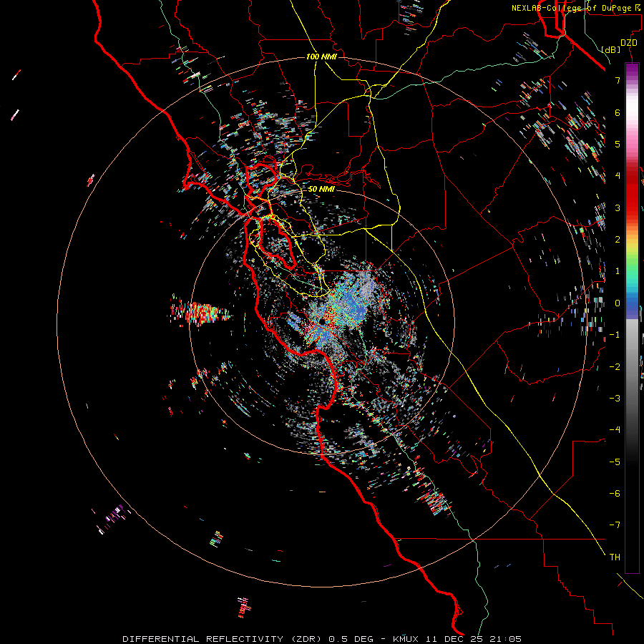Click the vertical ZDR color bar legend
Viewport: 644px width, 644px height.
pyautogui.click(x=632, y=318)
